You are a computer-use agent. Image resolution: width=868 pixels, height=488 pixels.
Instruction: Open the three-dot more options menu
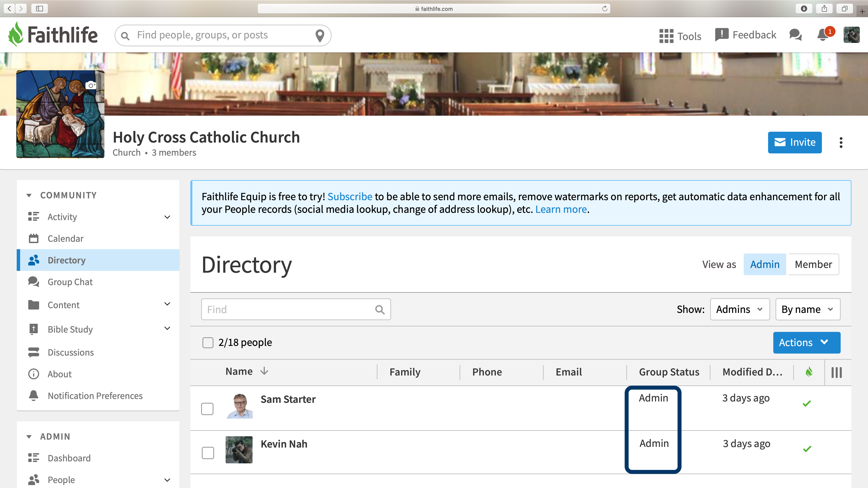point(841,143)
